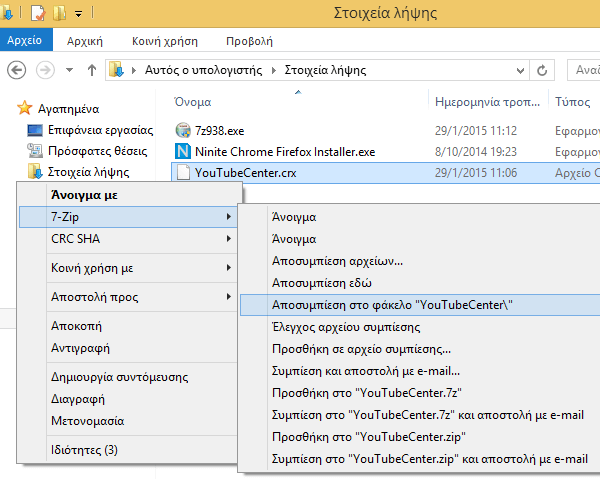Screen dimensions: 600x479
Task: Refresh the Στοιχεία λήψης folder
Action: [x=542, y=70]
